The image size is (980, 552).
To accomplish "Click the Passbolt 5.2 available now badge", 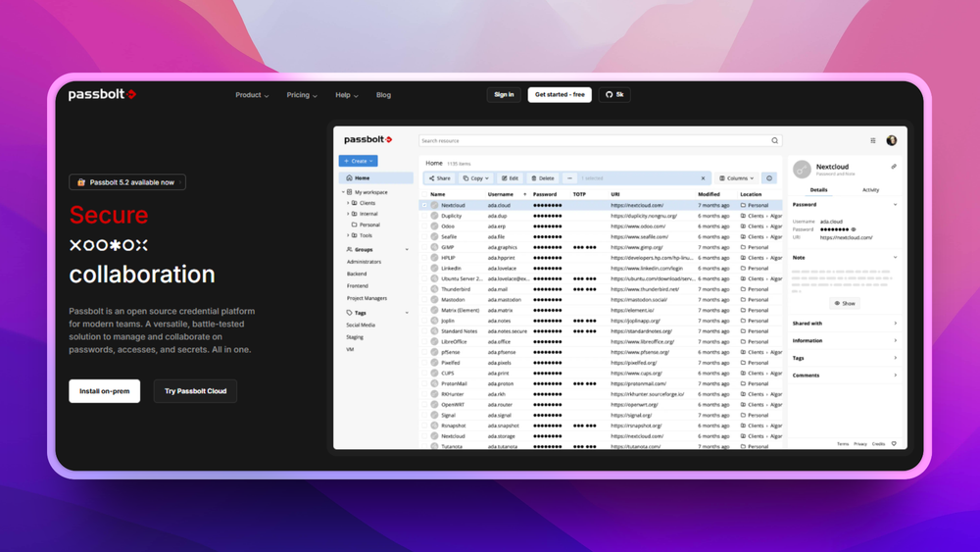I will coord(127,182).
